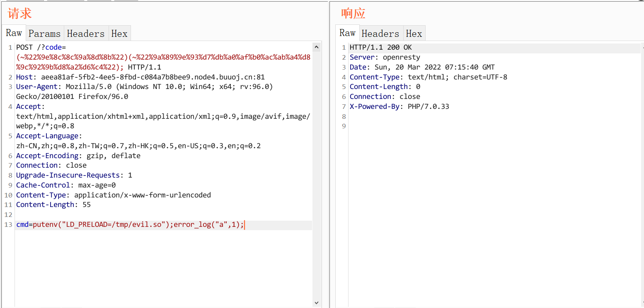Click the User-Agent header line
This screenshot has width=644, height=308.
tap(145, 87)
